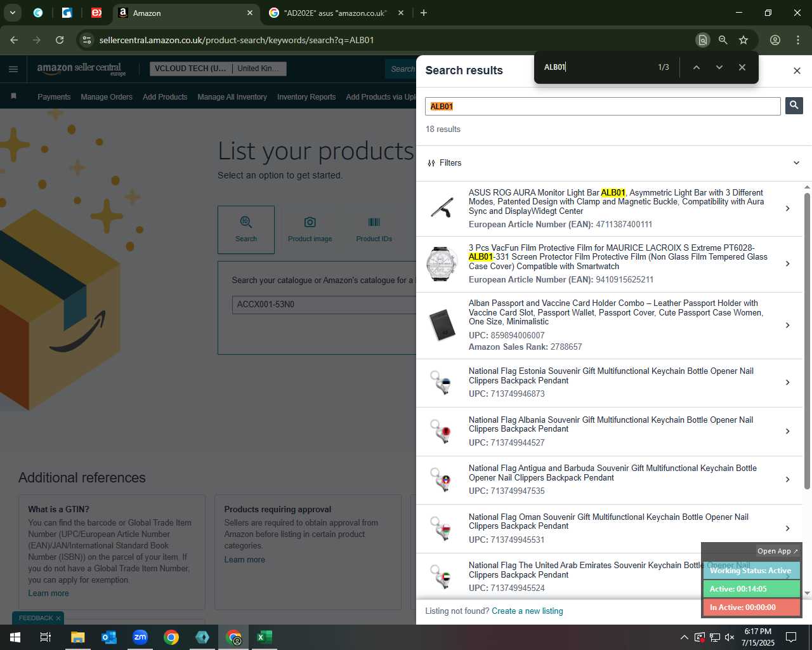
Task: Click the site information icon in address bar
Action: point(87,40)
